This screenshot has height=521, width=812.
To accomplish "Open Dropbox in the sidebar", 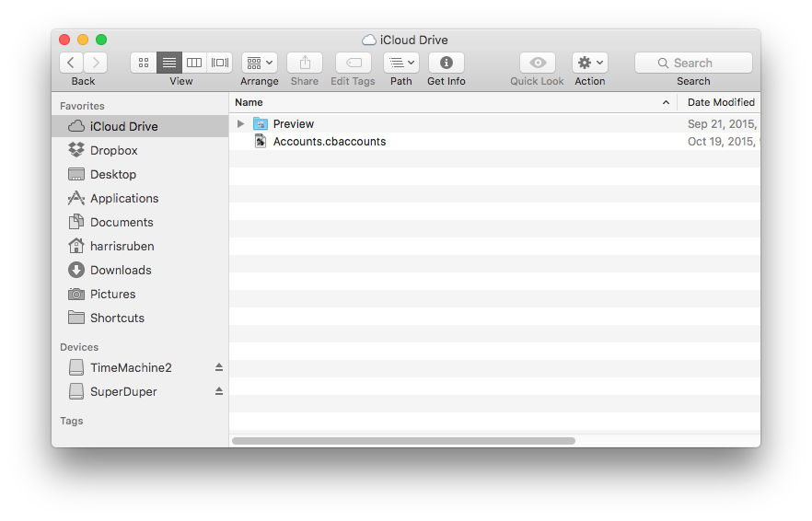I will pyautogui.click(x=140, y=150).
